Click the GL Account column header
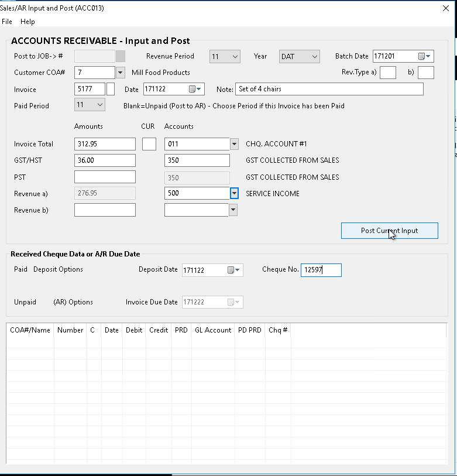This screenshot has height=476, width=457. [213, 330]
